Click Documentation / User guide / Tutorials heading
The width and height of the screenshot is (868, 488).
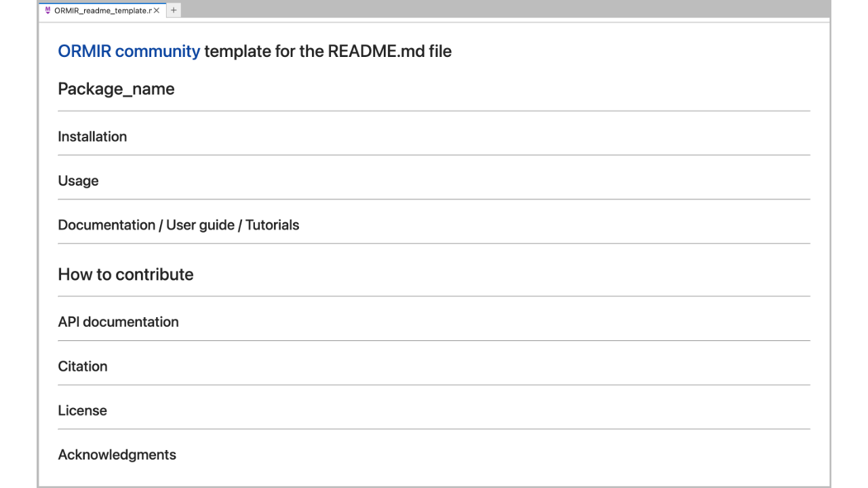coord(178,225)
